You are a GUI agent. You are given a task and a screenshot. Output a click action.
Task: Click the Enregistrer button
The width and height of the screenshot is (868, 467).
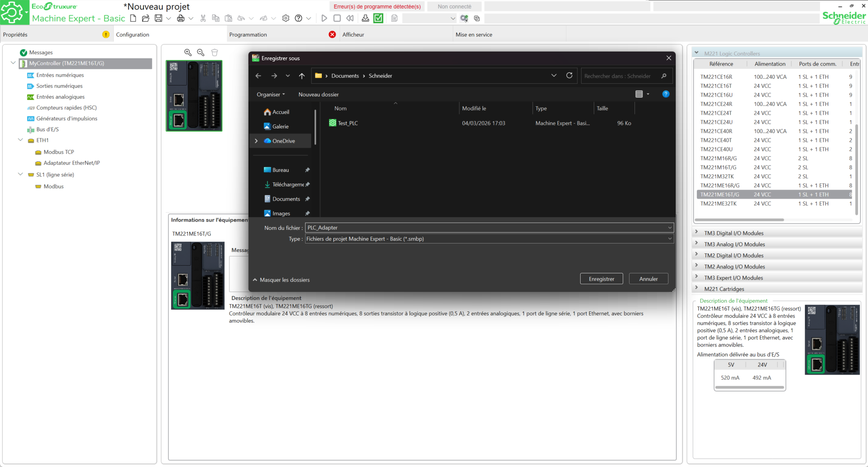pos(601,279)
